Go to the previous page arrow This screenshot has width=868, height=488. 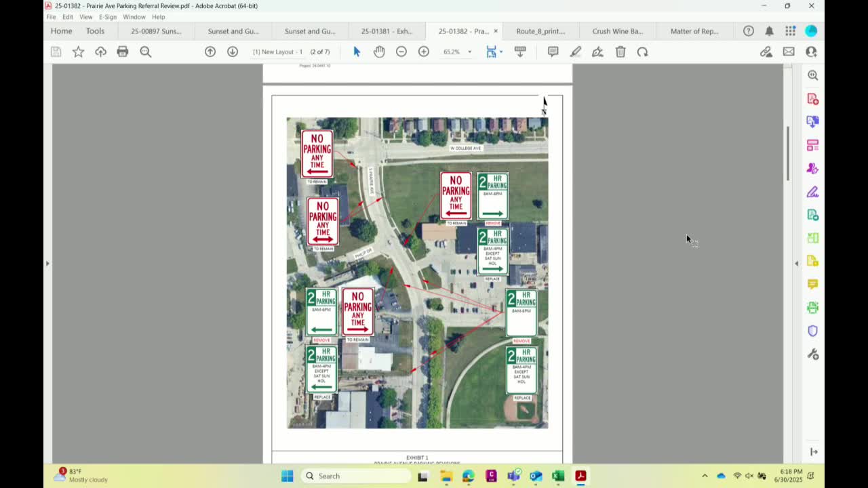[210, 52]
